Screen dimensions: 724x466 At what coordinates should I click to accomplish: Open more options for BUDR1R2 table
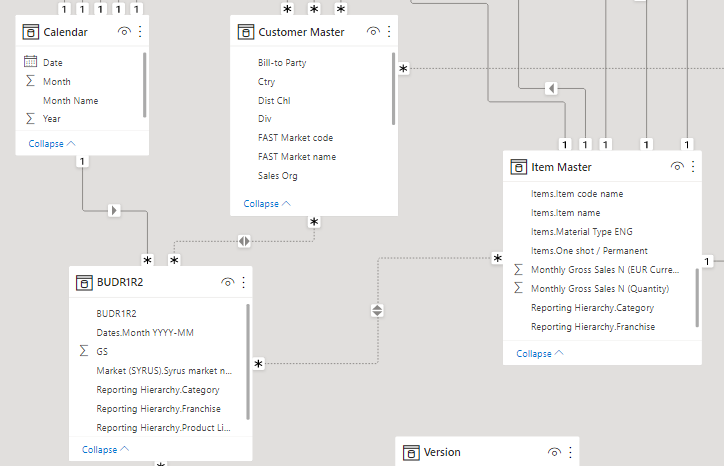point(243,282)
